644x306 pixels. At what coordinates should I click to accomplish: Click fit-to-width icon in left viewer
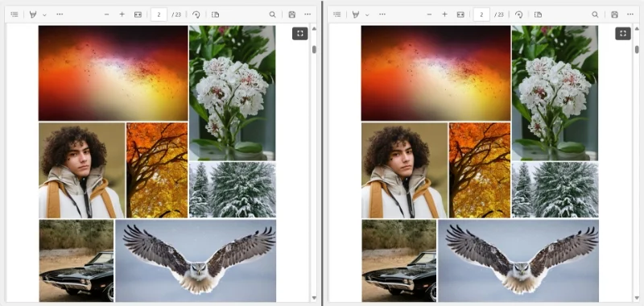pyautogui.click(x=138, y=14)
